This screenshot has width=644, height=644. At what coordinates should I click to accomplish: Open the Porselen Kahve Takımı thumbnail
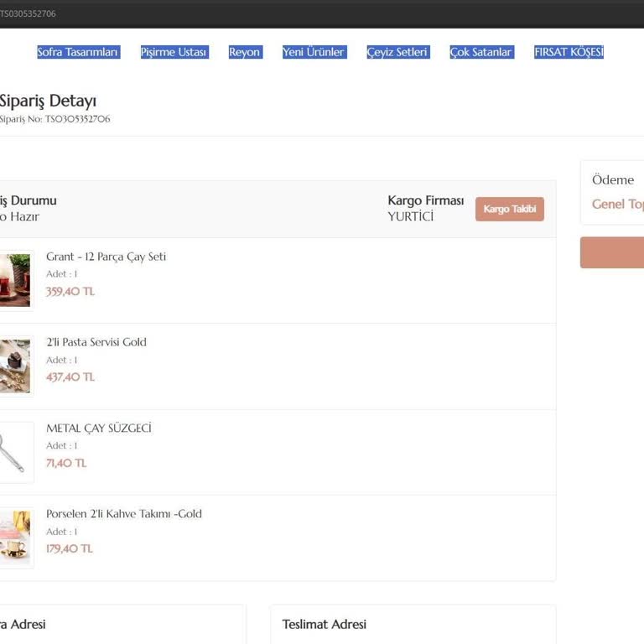15,538
